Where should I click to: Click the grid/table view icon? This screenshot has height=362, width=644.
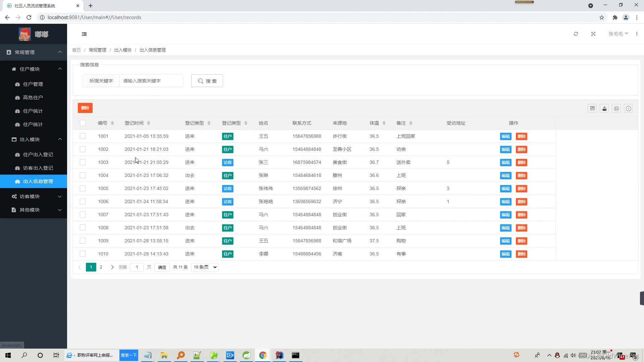tap(592, 109)
